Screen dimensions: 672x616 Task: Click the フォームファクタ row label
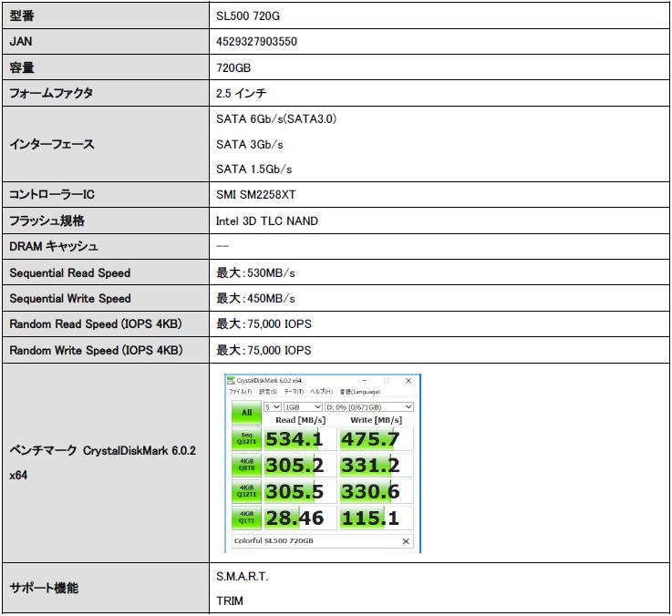(x=51, y=93)
